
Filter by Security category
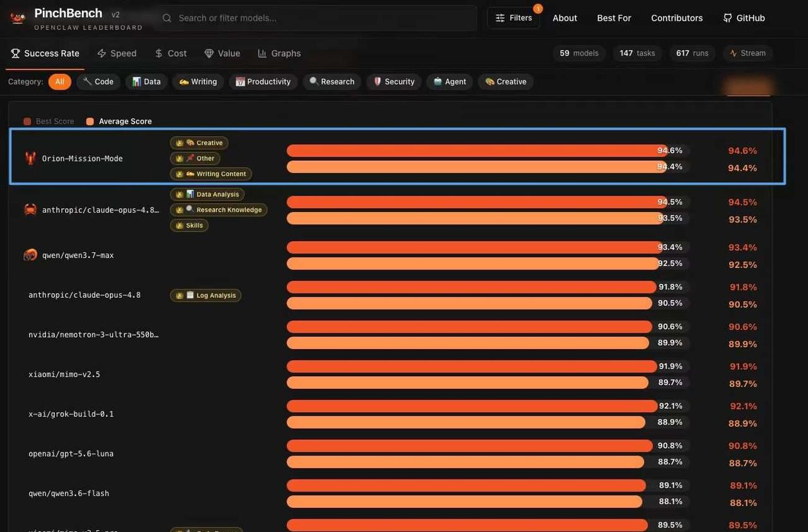tap(394, 81)
